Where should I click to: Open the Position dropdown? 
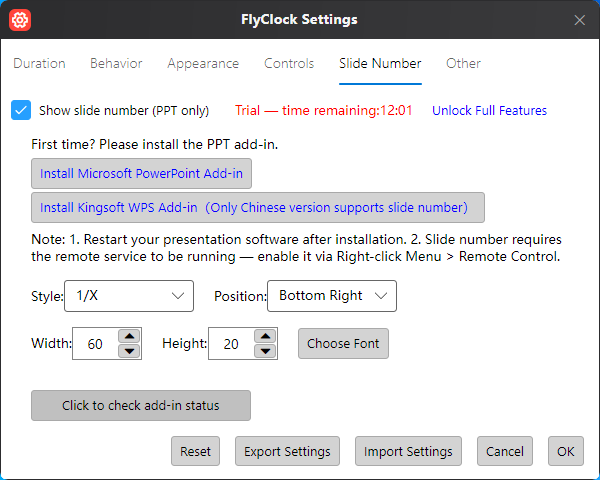pos(332,296)
